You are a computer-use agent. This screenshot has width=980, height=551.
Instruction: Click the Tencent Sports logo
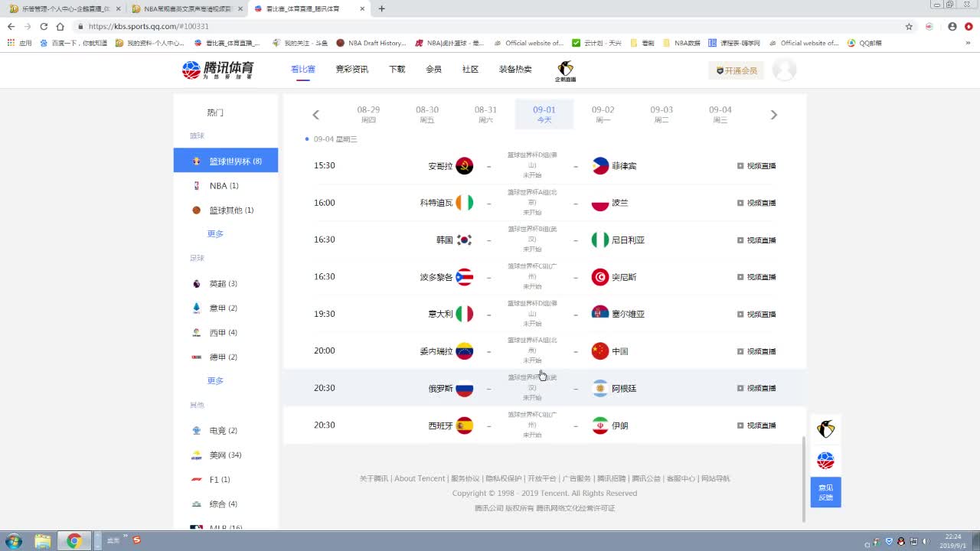tap(217, 70)
